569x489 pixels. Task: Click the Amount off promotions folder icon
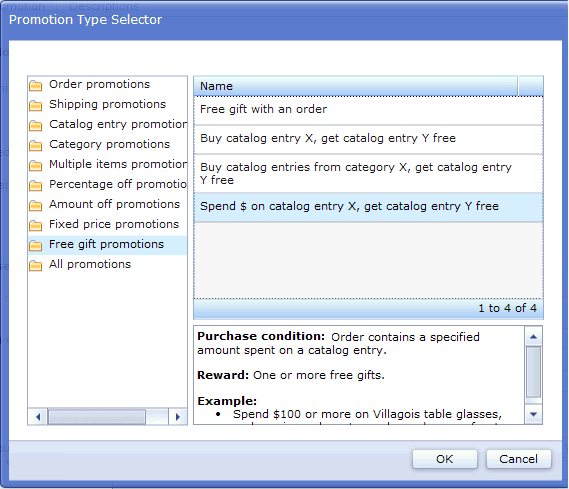coord(36,205)
